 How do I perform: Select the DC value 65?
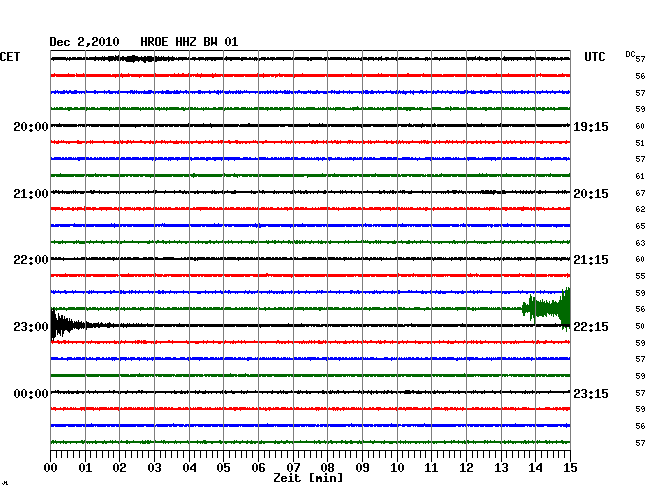click(640, 226)
